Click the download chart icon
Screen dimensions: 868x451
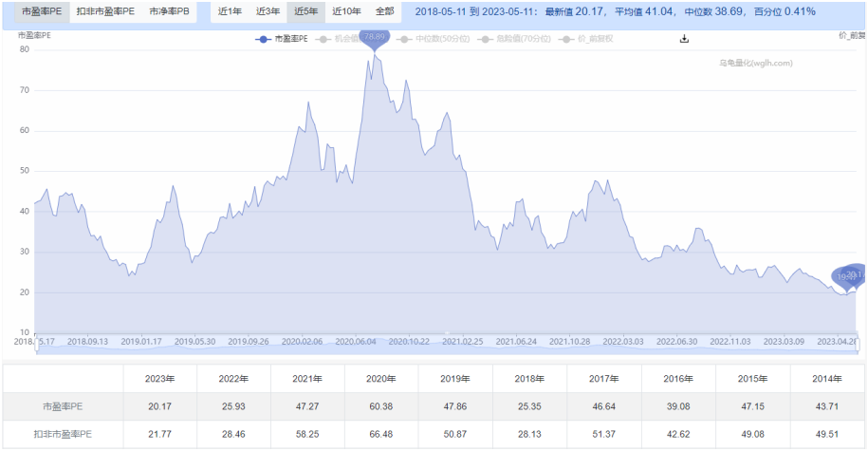click(684, 39)
